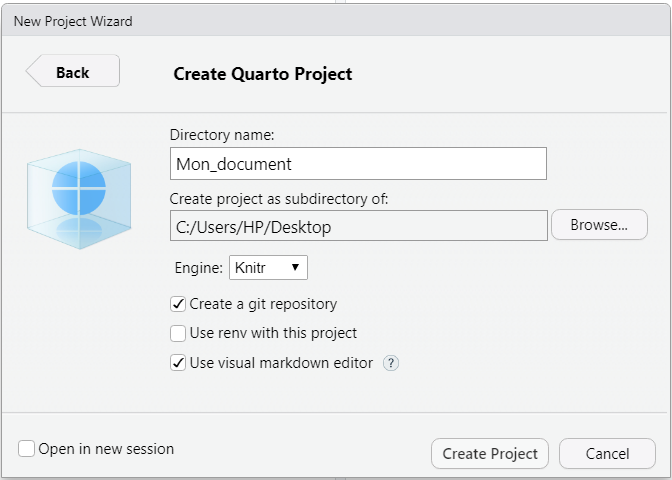Click the Create project as subdirectory of label
672x480 pixels.
pyautogui.click(x=279, y=199)
